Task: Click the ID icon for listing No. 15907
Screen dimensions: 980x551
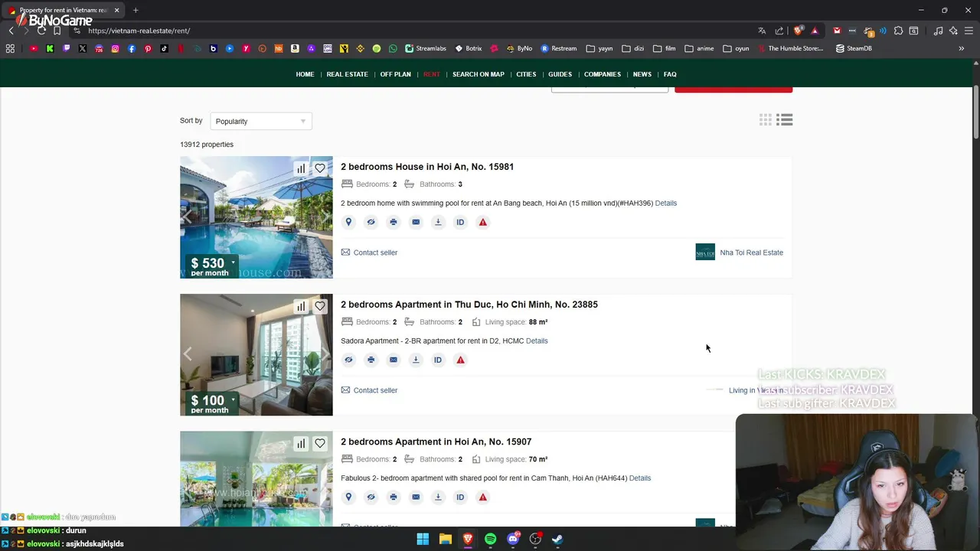Action: coord(460,497)
